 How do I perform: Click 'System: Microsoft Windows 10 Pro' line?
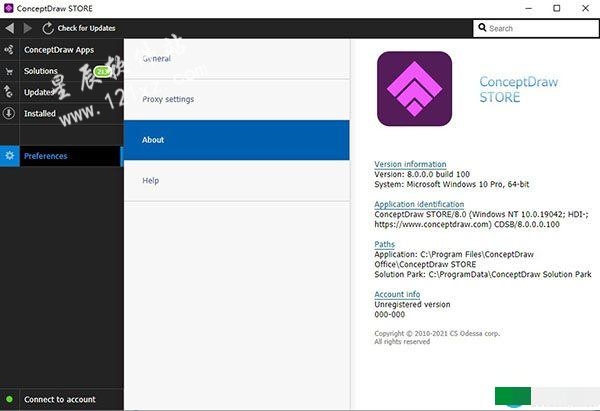(452, 184)
